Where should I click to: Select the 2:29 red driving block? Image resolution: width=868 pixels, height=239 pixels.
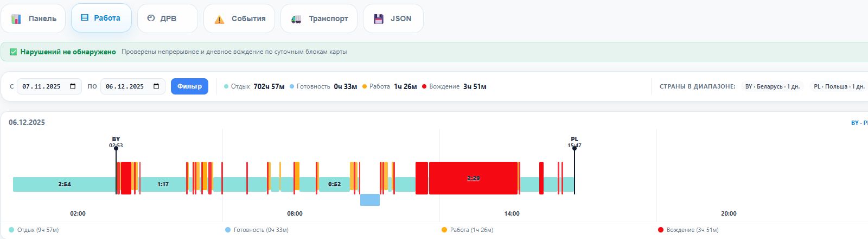[x=474, y=178]
